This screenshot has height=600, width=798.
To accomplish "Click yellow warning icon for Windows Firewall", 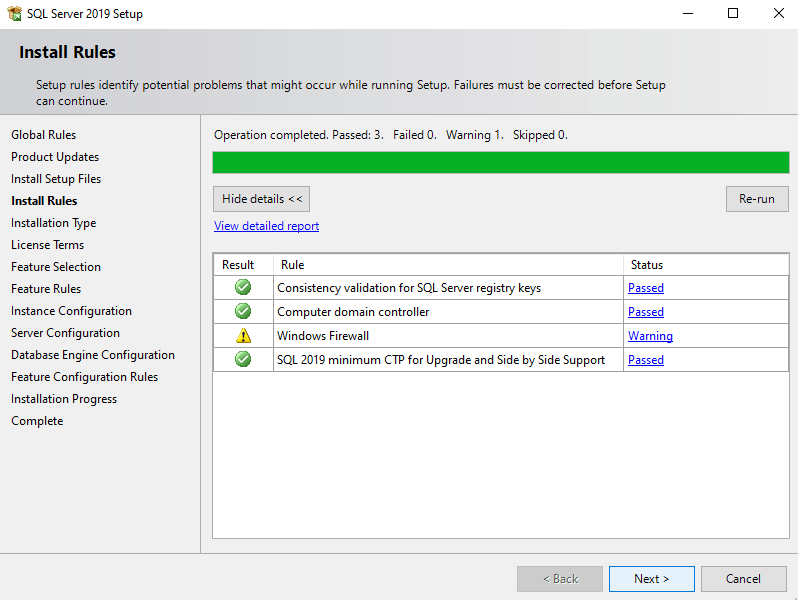I will click(x=243, y=335).
